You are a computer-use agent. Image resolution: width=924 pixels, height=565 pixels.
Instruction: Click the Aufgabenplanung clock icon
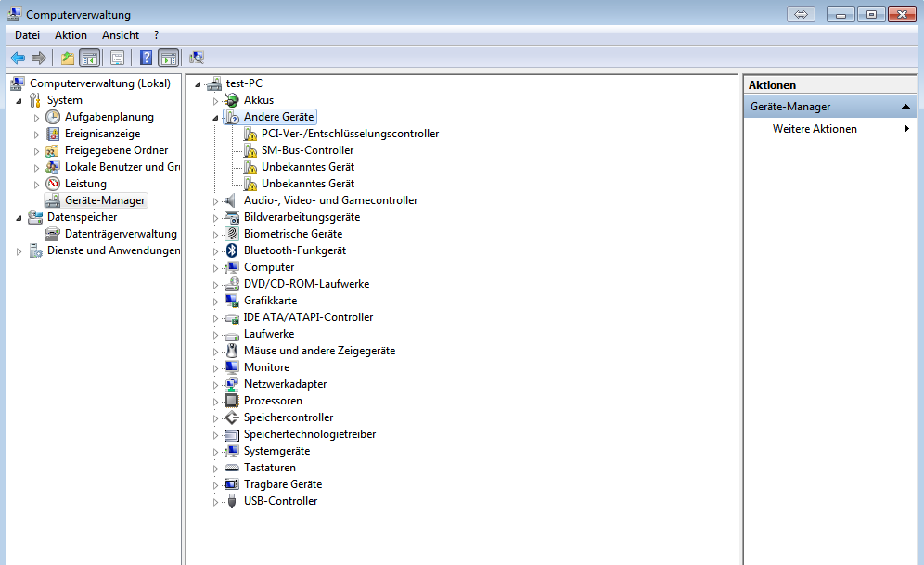pos(53,117)
